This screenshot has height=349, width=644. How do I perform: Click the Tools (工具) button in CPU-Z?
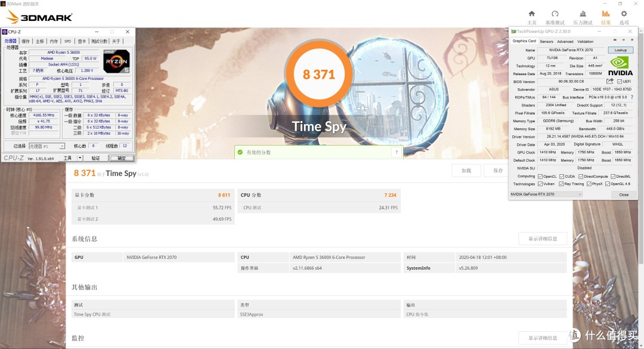click(67, 158)
